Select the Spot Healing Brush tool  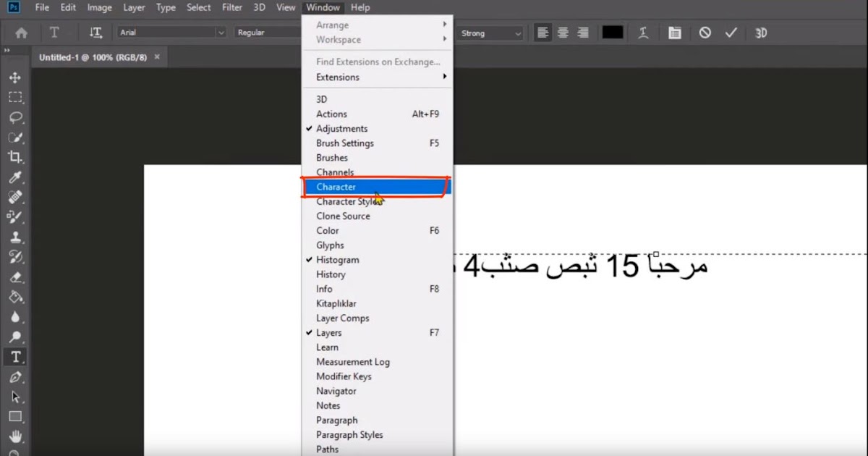coord(15,197)
